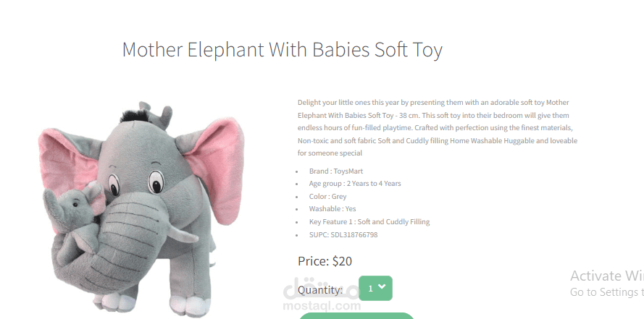The image size is (644, 319).
Task: Click the Color : Grey bullet
Action: pos(327,197)
